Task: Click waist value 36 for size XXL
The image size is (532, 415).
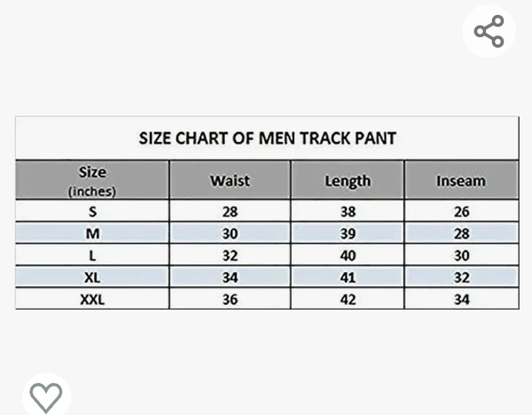Action: click(230, 300)
